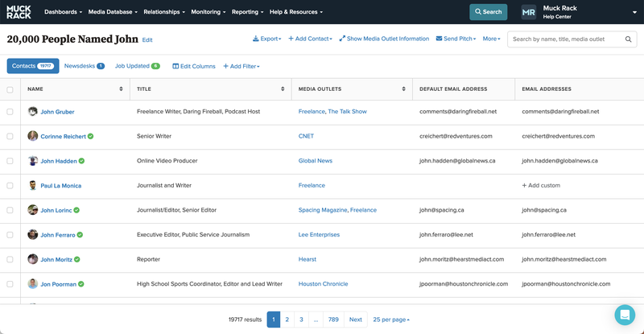Open the Dashboards dropdown menu
The height and width of the screenshot is (334, 644).
pyautogui.click(x=64, y=12)
